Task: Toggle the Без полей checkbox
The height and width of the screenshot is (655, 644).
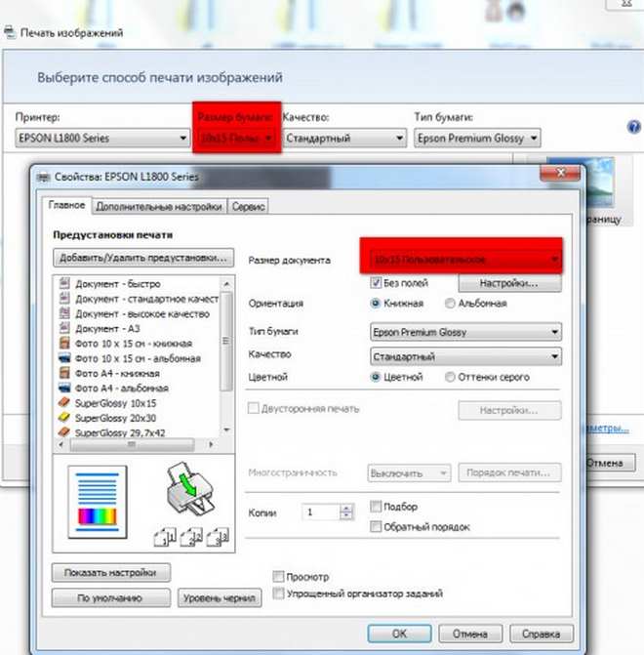Action: pos(376,282)
